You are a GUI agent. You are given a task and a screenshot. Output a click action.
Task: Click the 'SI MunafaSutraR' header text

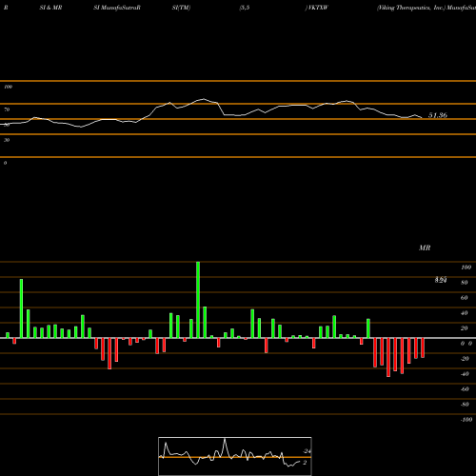point(117,8)
